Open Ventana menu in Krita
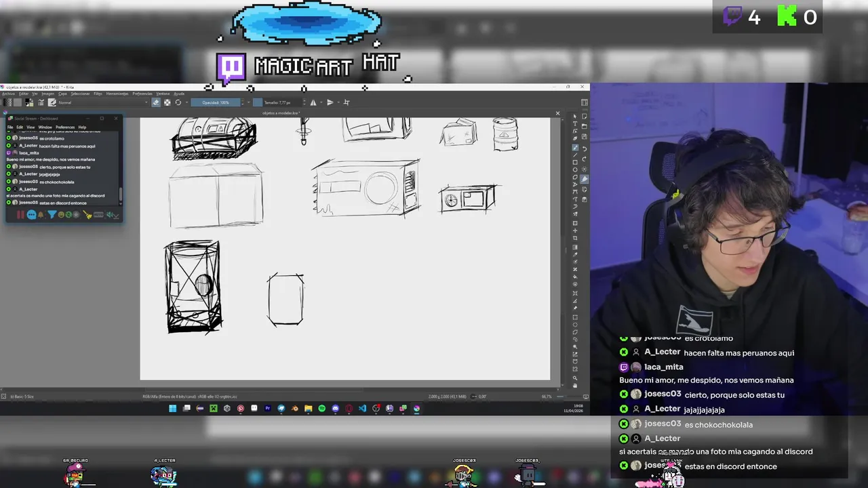 pyautogui.click(x=163, y=94)
